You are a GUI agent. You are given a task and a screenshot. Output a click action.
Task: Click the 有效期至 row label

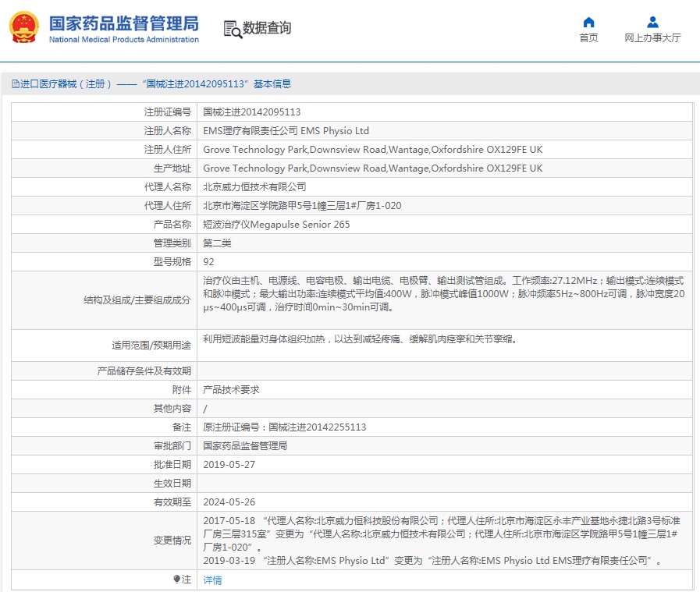[172, 502]
